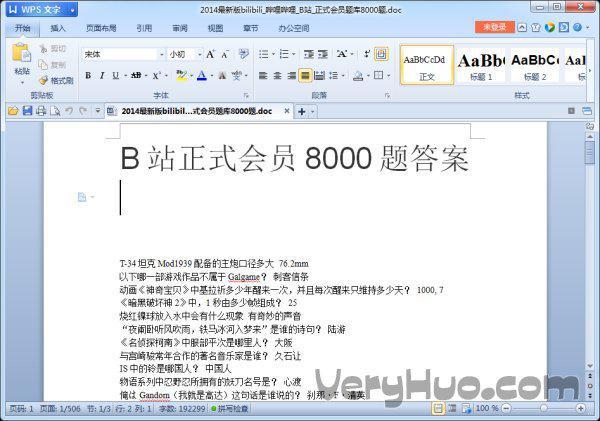Click the Paste (粘贴) icon
Image resolution: width=600 pixels, height=421 pixels.
pyautogui.click(x=21, y=57)
